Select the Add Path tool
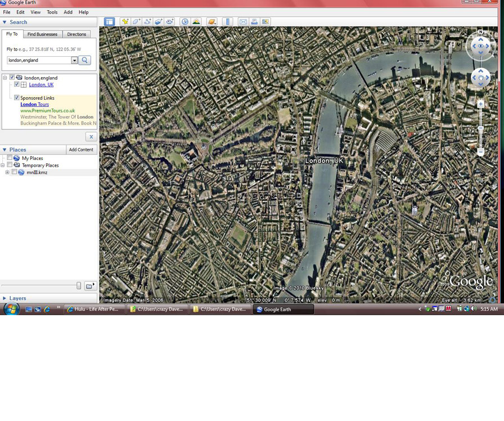Image resolution: width=504 pixels, height=421 pixels. 147,21
